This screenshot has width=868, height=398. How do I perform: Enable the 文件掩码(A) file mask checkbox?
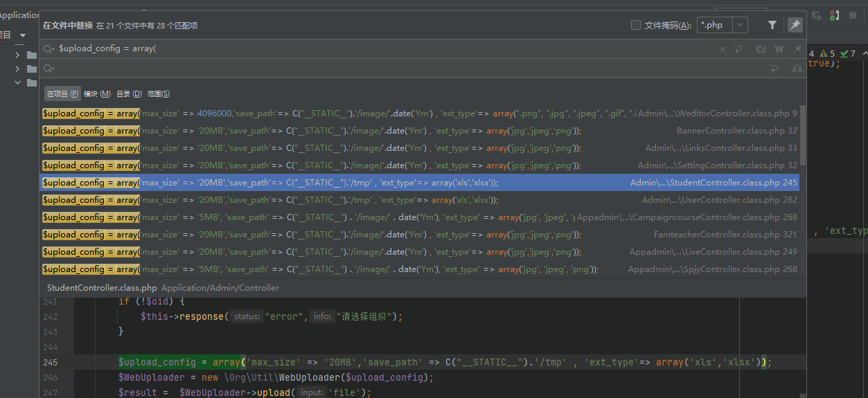pos(636,25)
